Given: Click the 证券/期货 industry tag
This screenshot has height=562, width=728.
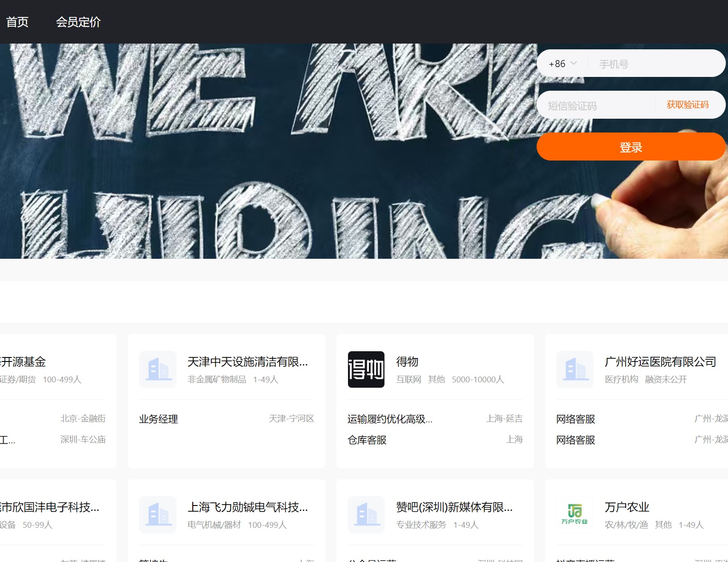Looking at the screenshot, I should coord(18,379).
